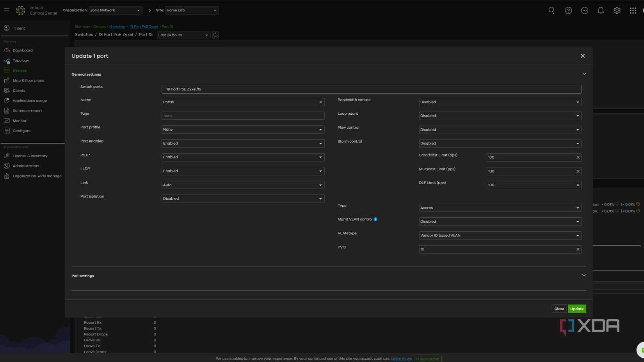Open the RSTP dropdown
Screen dimensions: 644x362
pyautogui.click(x=243, y=157)
